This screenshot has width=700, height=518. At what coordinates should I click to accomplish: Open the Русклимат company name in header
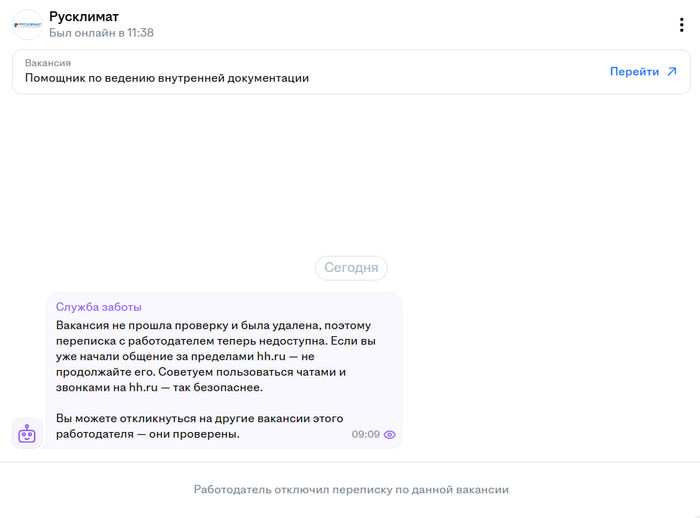click(x=84, y=16)
